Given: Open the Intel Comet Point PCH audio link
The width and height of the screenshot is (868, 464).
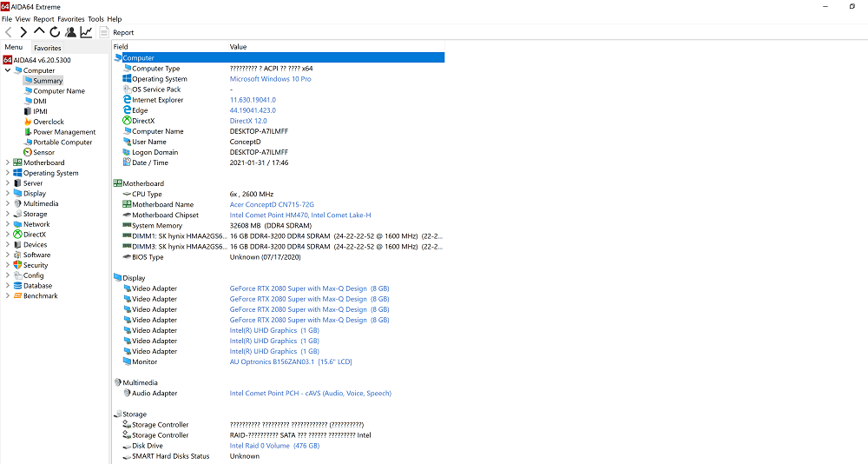Looking at the screenshot, I should point(311,393).
